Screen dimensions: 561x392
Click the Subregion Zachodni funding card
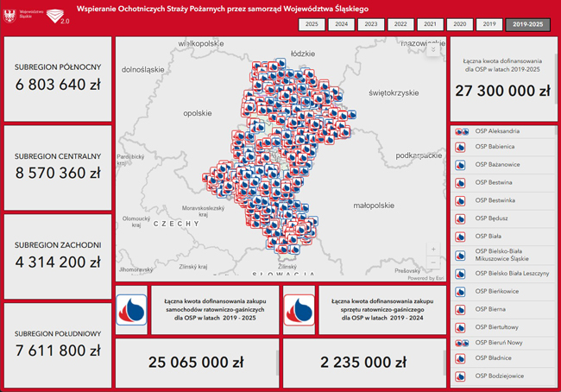point(58,256)
